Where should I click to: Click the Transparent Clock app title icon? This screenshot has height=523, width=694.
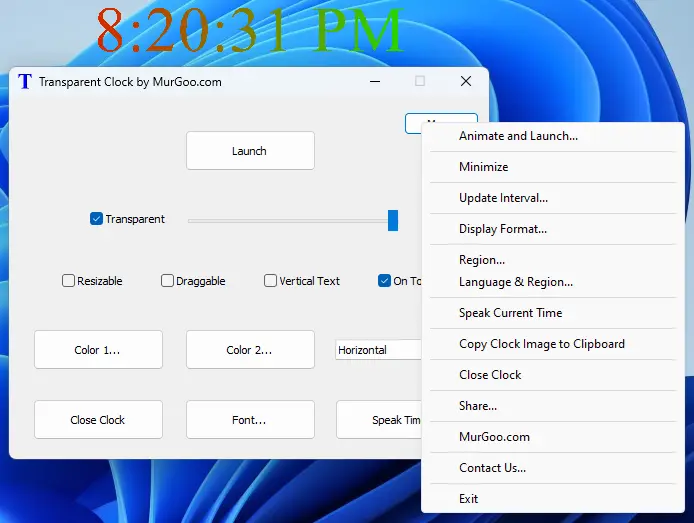[x=25, y=82]
